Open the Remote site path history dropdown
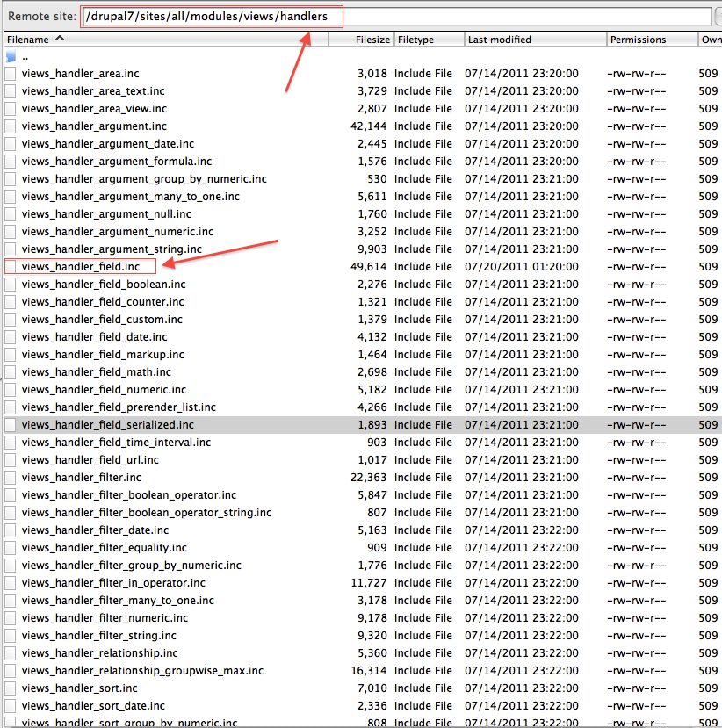The image size is (722, 728). pos(718,17)
